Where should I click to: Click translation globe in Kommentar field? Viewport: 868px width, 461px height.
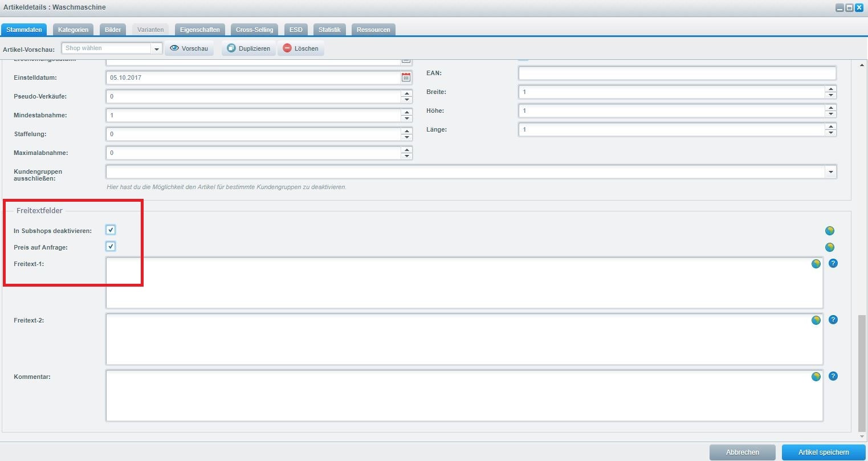(816, 377)
